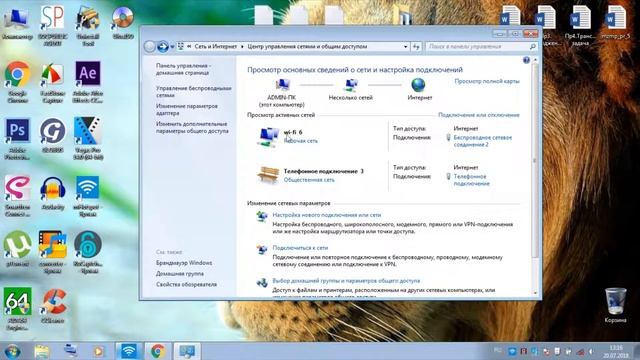Image resolution: width=640 pixels, height=360 pixels.
Task: Open the disc burner desktop icon
Action: tap(122, 18)
